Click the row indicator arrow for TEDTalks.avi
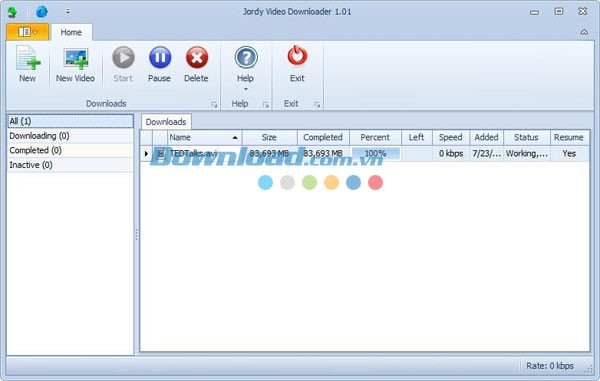This screenshot has height=381, width=600. 146,153
